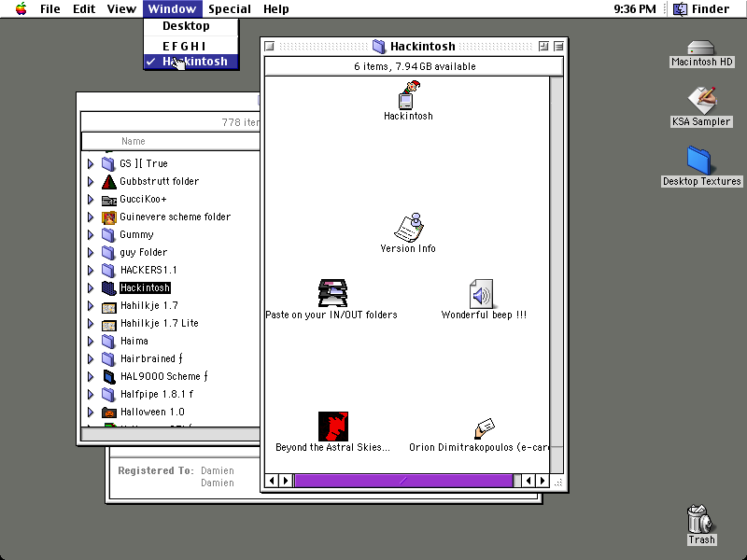
Task: Click the purple horizontal scroll thumb
Action: tap(404, 481)
